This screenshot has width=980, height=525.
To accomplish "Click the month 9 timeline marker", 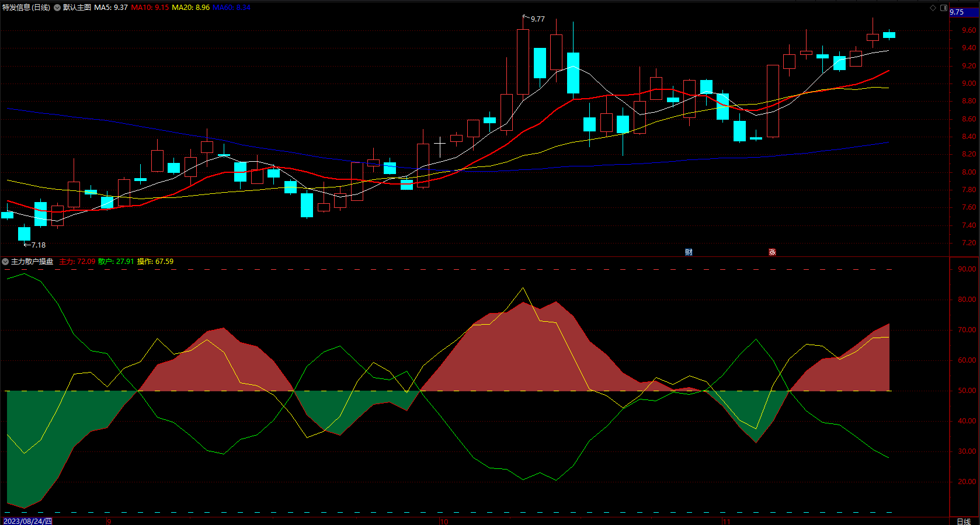I will point(109,521).
